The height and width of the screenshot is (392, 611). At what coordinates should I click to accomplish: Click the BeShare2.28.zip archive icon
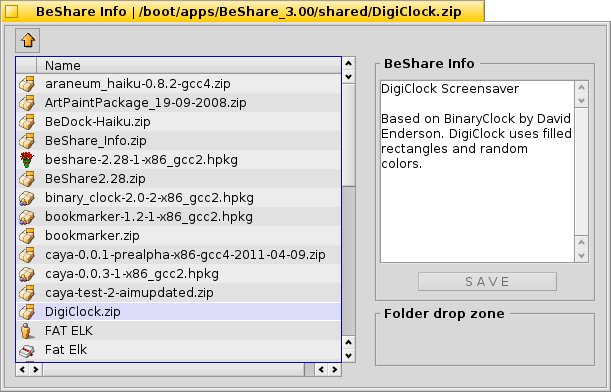coord(27,179)
